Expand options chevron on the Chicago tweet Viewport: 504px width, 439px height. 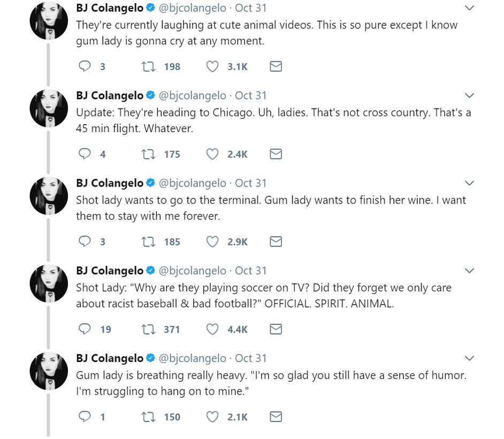(x=469, y=96)
